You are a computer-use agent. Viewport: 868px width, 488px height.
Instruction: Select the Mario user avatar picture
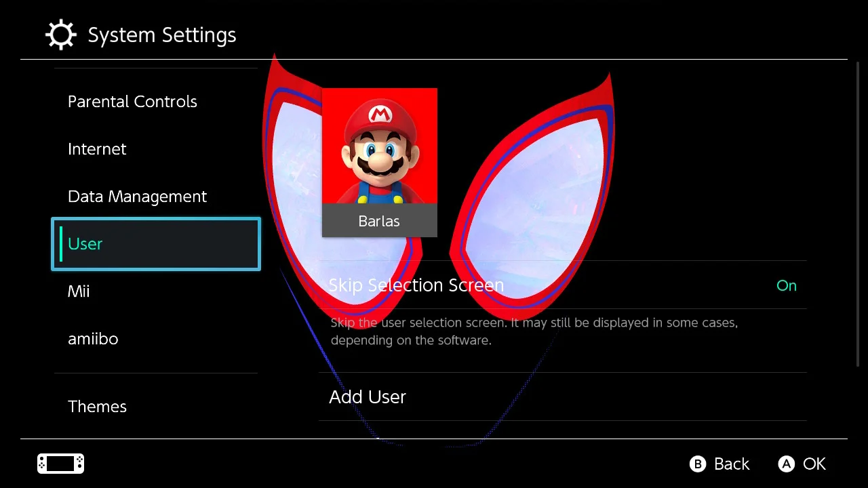click(x=380, y=146)
